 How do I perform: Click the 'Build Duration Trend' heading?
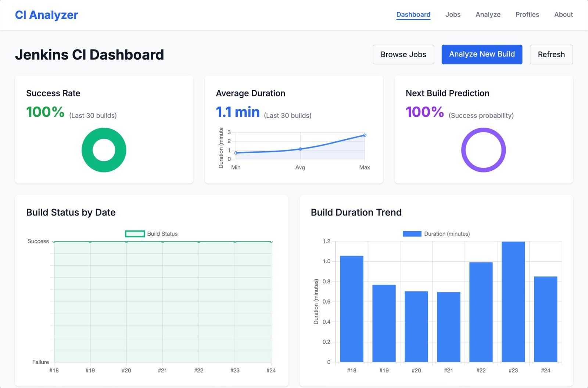356,213
